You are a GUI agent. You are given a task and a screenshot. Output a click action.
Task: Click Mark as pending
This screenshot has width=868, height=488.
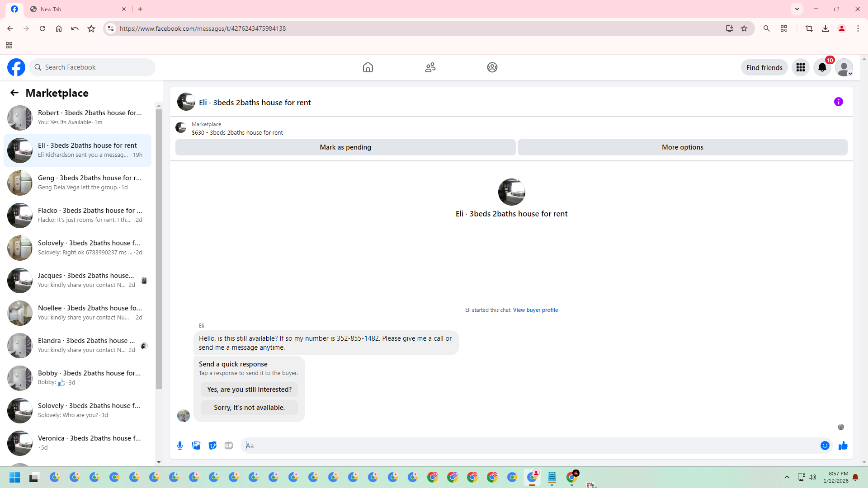tap(345, 147)
